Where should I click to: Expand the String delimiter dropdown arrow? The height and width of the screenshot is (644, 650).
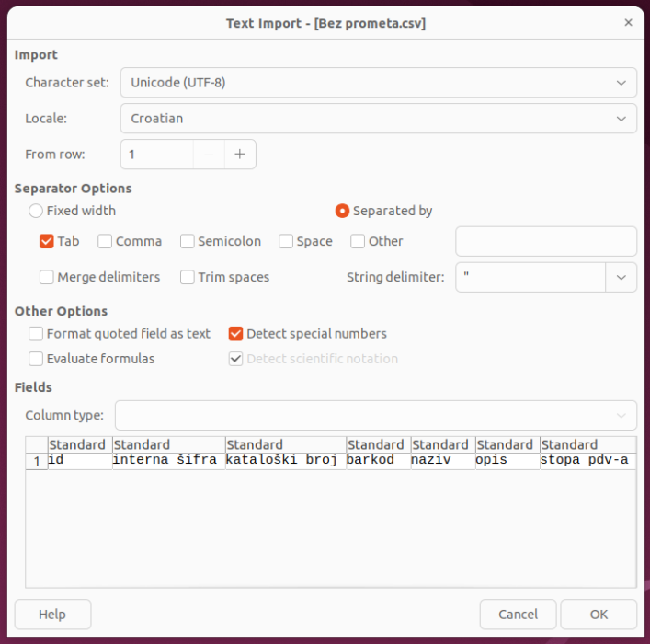(x=621, y=277)
